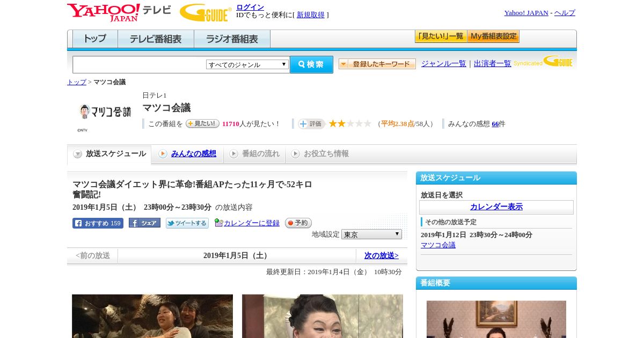Click the 評価 rating plus button
Screen dimensions: 644x338
pos(311,124)
